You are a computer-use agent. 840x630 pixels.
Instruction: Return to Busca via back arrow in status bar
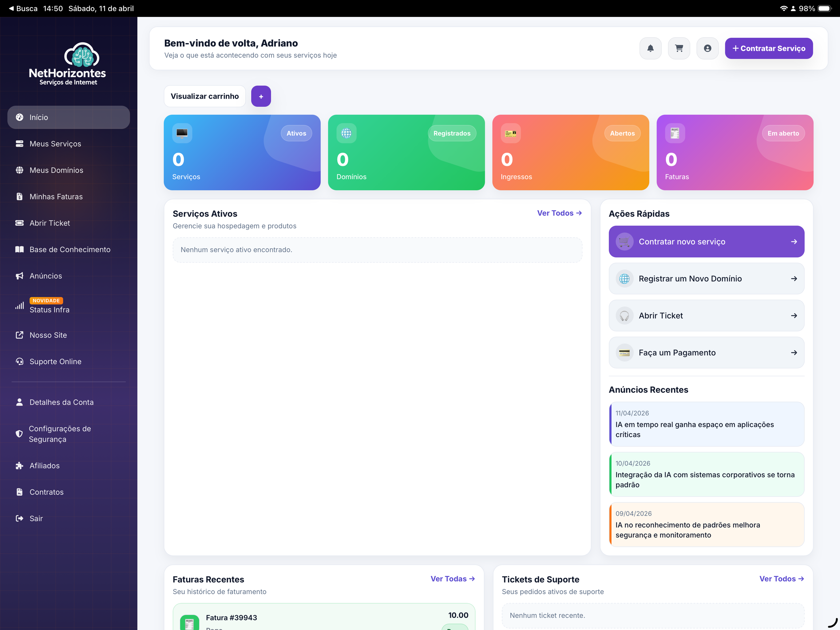23,8
